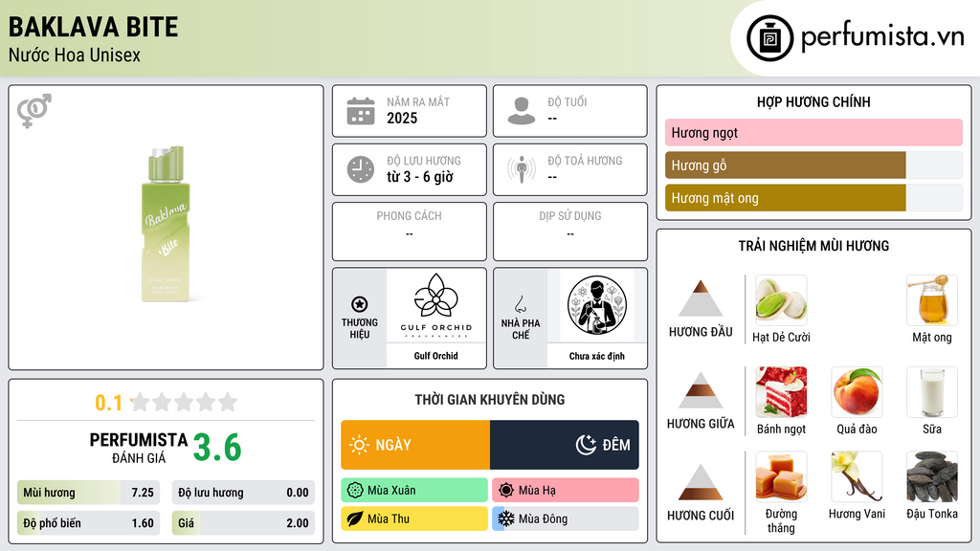Click the Hạt Dẻ Cười note picture
Viewport: 980px width, 551px height.
[781, 300]
